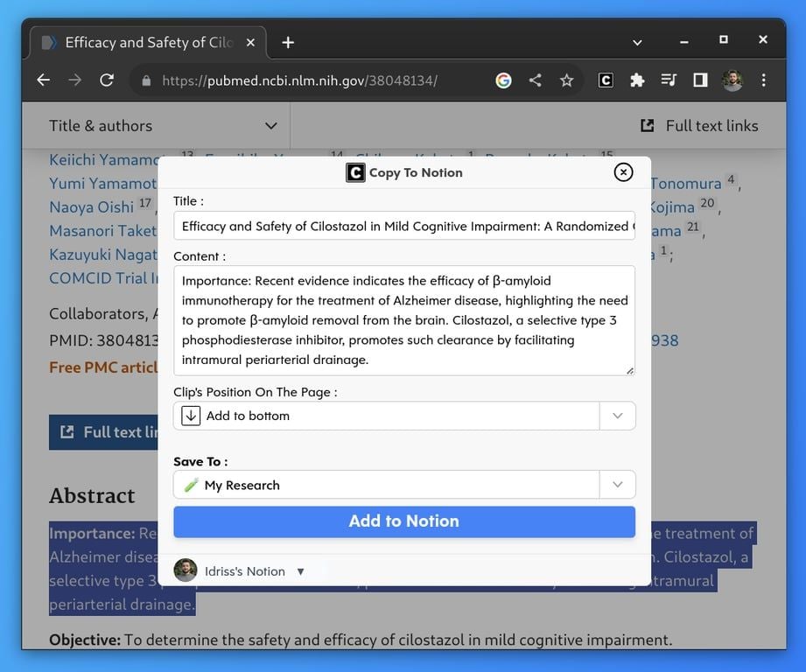Click the Free PMC article label
The image size is (806, 672).
tap(103, 367)
